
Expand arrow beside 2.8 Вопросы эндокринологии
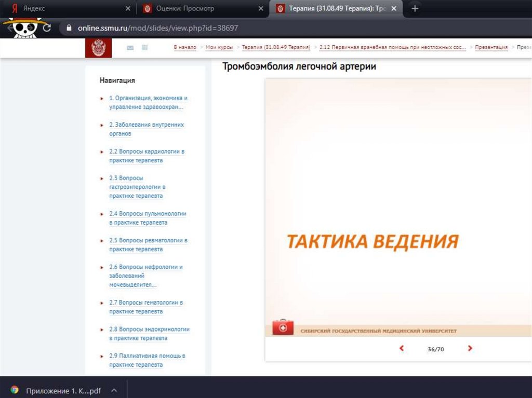point(102,330)
